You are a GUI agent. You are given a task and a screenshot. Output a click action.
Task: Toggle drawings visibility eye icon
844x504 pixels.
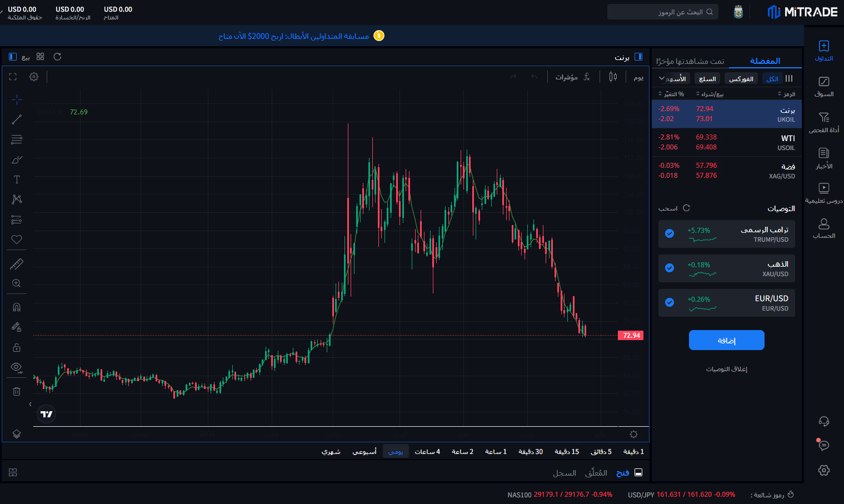[x=17, y=367]
